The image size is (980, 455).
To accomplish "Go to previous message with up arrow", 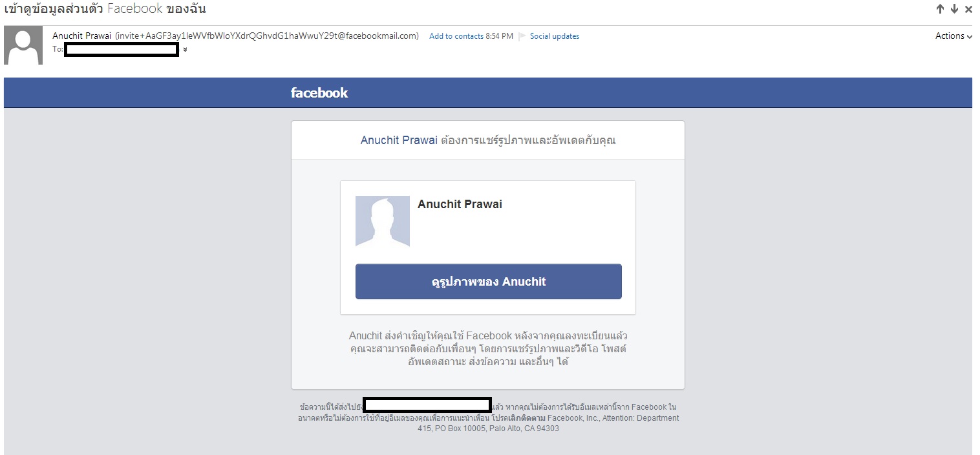I will pyautogui.click(x=941, y=9).
